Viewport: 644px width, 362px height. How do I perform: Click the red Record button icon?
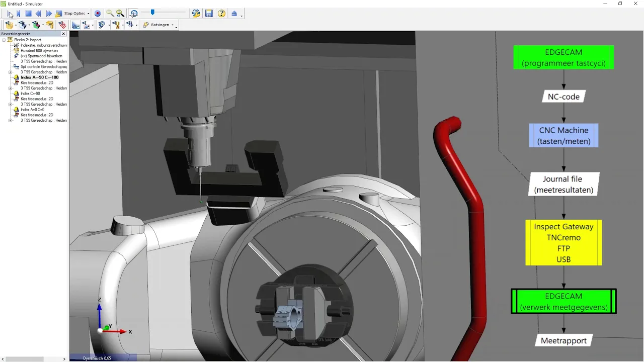[x=98, y=14]
